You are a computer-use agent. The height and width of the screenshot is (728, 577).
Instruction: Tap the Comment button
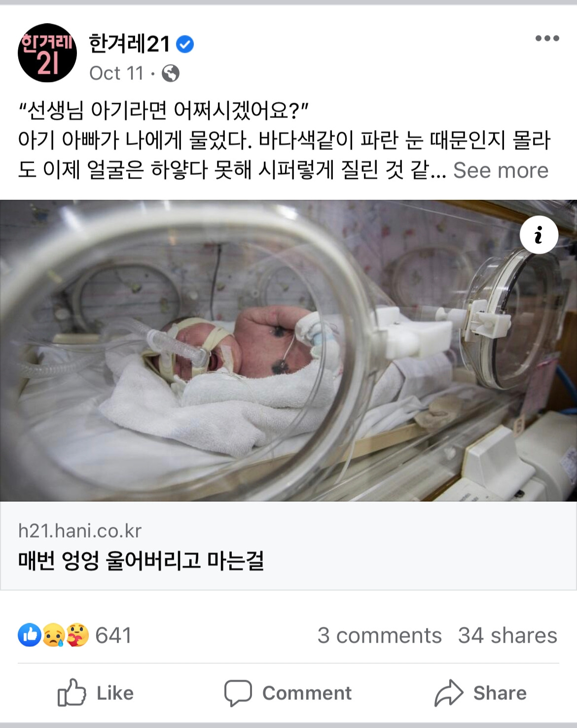point(288,693)
